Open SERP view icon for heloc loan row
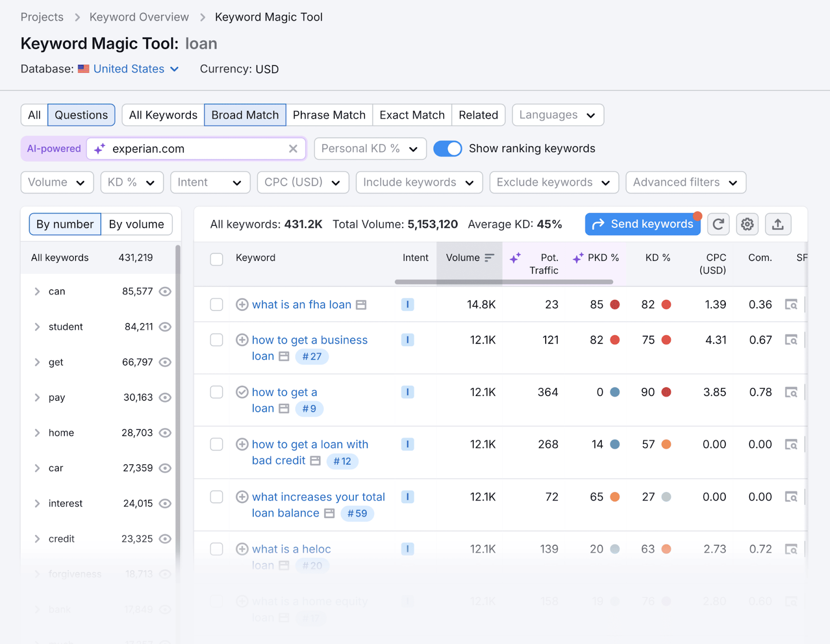 [791, 549]
